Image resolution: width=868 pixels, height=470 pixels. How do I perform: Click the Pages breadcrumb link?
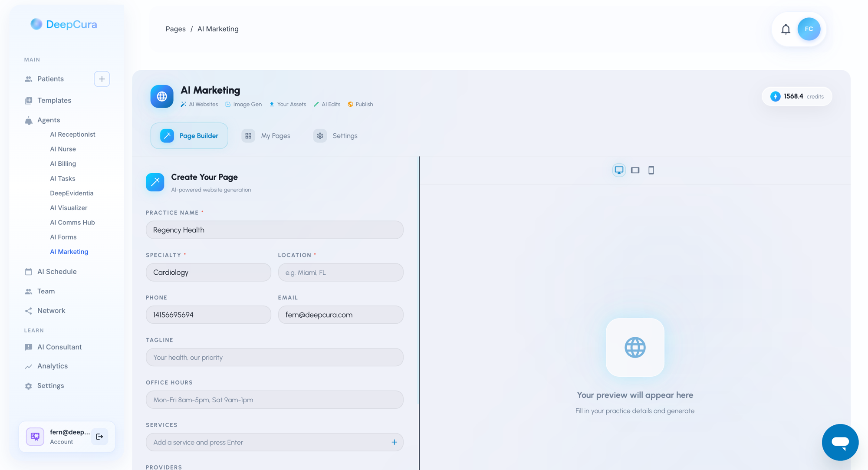[x=175, y=29]
